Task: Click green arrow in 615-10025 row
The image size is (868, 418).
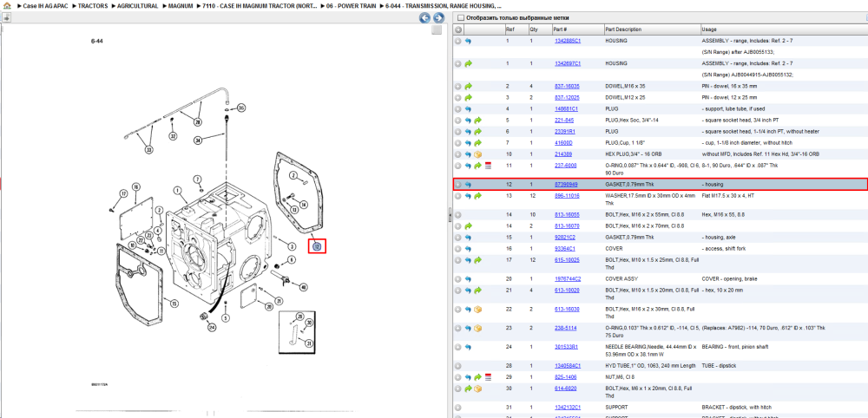Action: [x=477, y=260]
